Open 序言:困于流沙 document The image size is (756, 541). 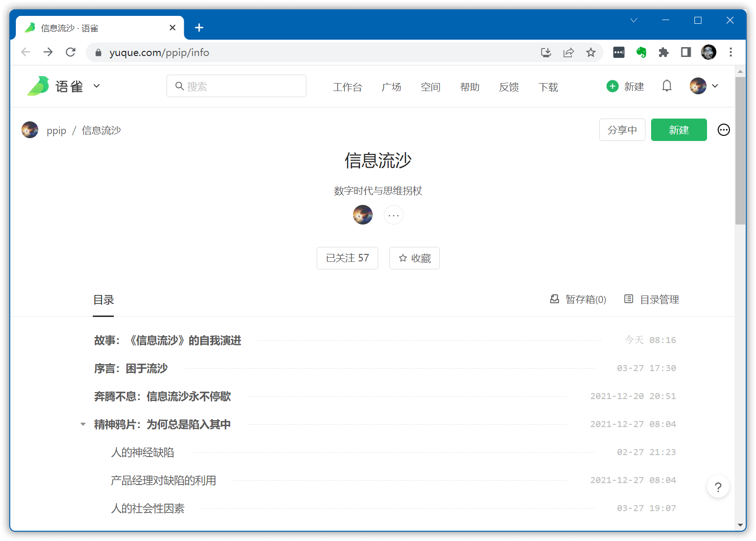click(x=131, y=368)
